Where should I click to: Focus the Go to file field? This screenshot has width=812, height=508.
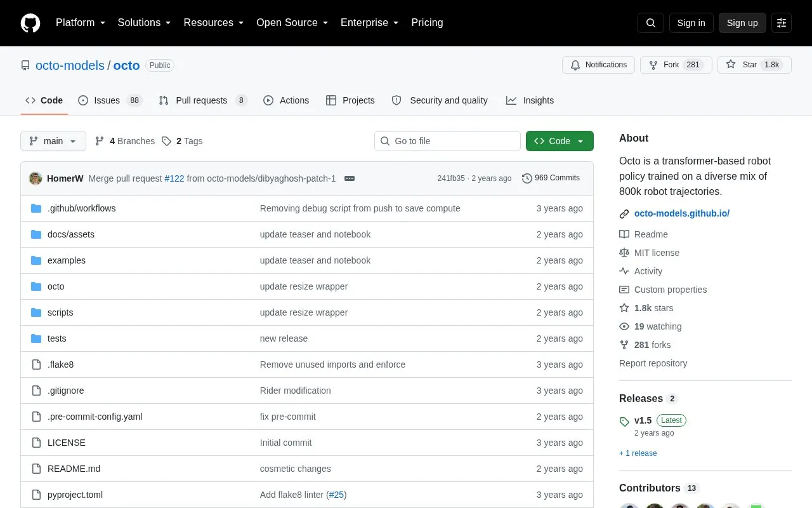447,141
